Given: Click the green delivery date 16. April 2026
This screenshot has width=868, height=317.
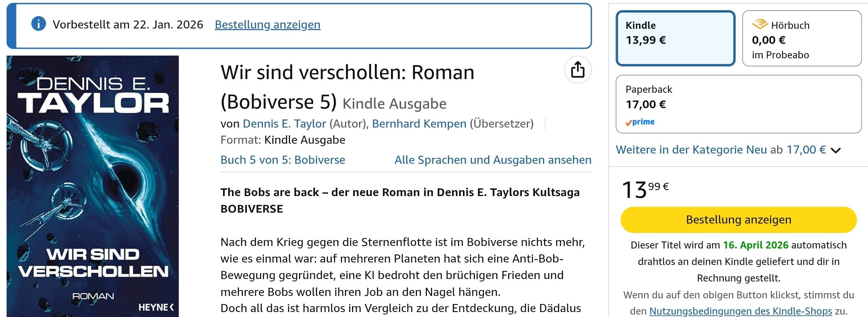Looking at the screenshot, I should point(755,245).
